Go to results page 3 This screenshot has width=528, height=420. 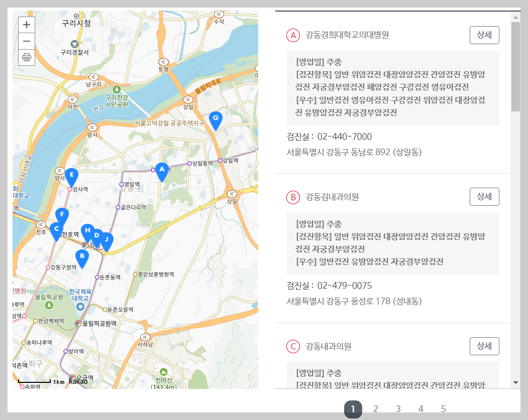tap(398, 408)
